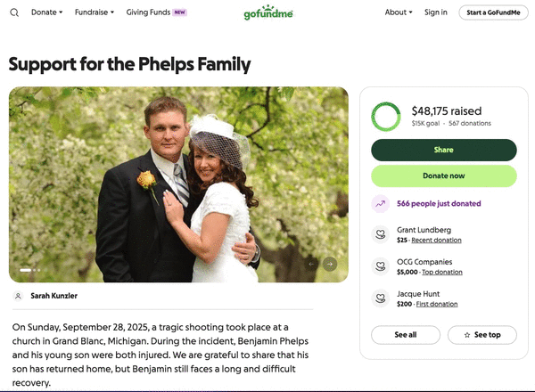The height and width of the screenshot is (392, 535).
Task: Show next photo with right arrow
Action: pos(330,264)
